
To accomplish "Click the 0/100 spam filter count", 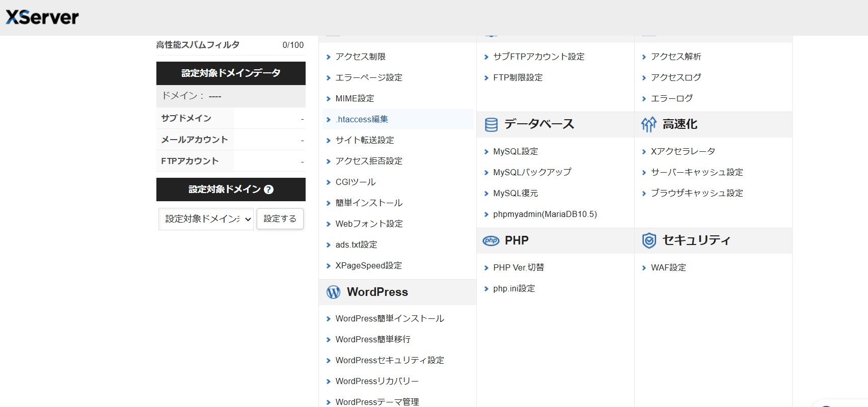I will click(x=293, y=45).
